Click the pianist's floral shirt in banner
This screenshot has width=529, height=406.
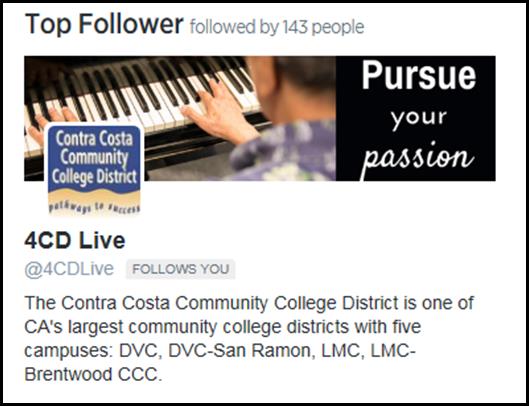point(283,152)
